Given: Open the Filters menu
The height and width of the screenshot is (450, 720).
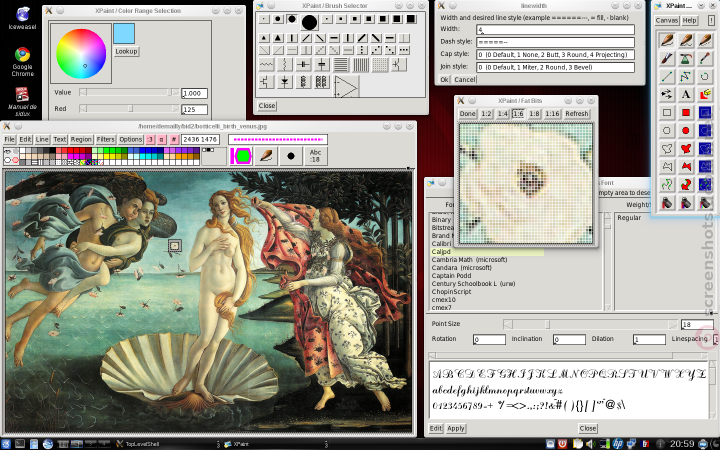Looking at the screenshot, I should pyautogui.click(x=106, y=139).
